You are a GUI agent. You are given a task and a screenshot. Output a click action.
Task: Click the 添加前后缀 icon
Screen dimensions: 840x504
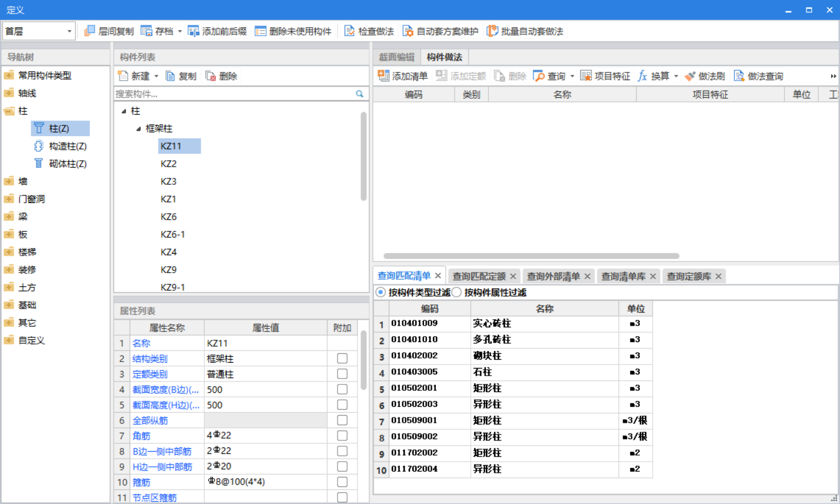193,31
